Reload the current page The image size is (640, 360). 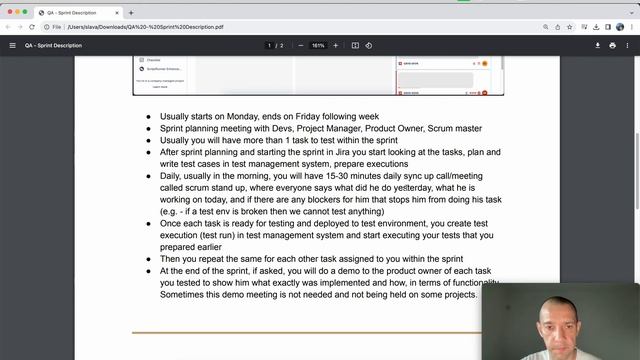32,27
